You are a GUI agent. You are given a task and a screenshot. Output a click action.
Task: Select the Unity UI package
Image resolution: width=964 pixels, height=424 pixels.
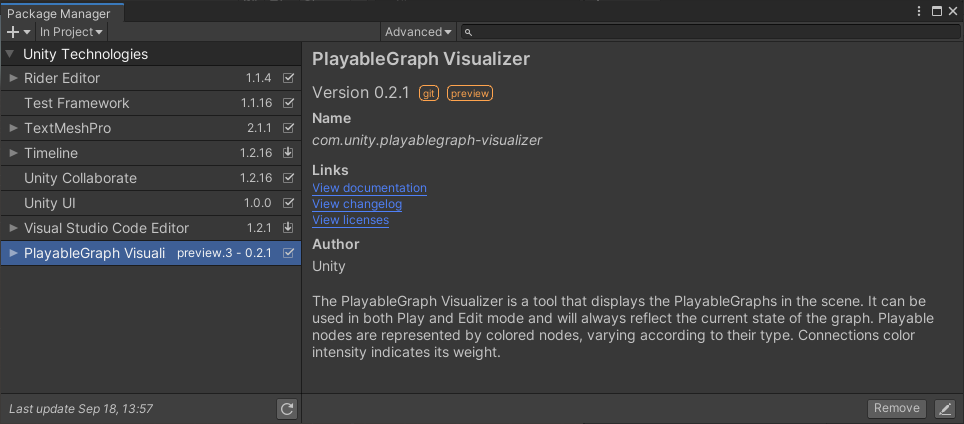151,203
